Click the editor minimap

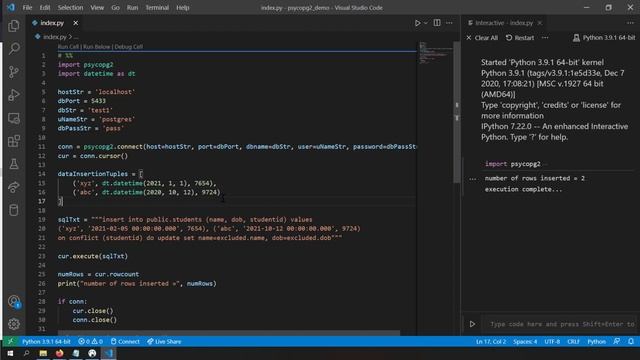coord(435,53)
